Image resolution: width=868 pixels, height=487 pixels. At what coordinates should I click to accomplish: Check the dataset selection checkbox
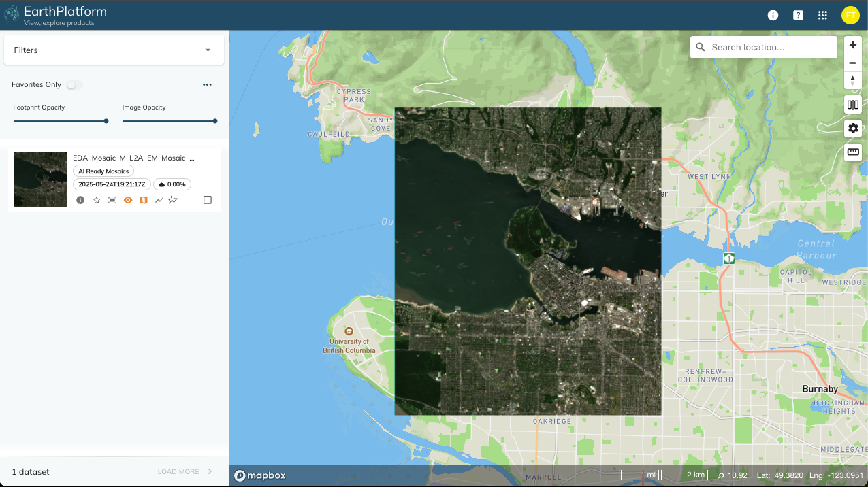(208, 200)
